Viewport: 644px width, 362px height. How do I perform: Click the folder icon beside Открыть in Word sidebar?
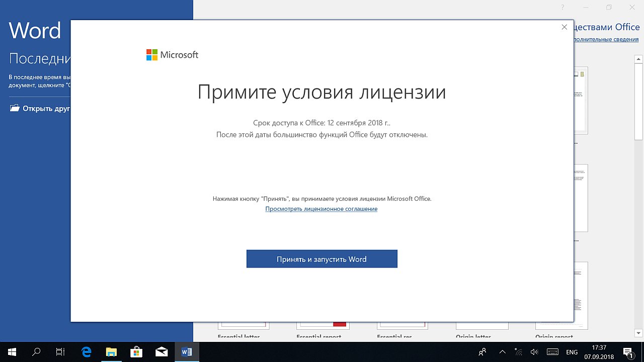click(15, 108)
